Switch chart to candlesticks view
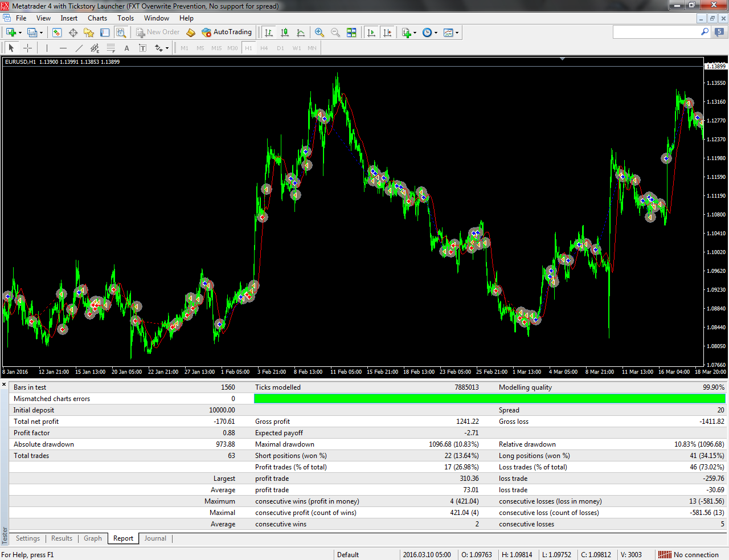 [285, 32]
